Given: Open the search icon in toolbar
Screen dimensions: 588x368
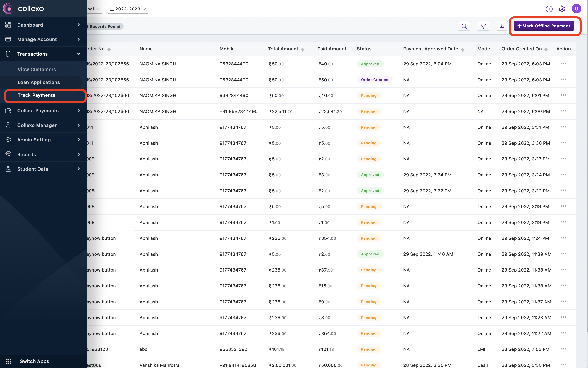Looking at the screenshot, I should pyautogui.click(x=464, y=26).
